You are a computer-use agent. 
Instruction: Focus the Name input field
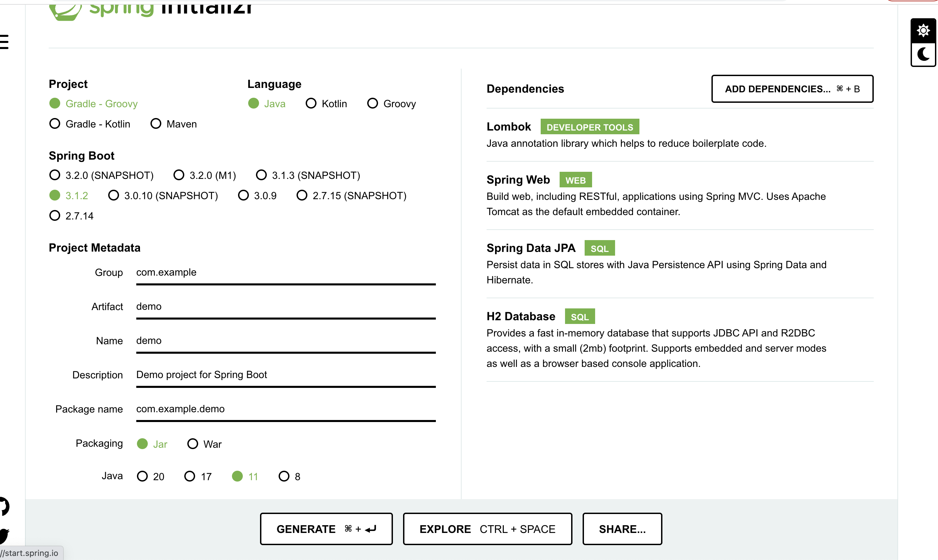point(286,341)
